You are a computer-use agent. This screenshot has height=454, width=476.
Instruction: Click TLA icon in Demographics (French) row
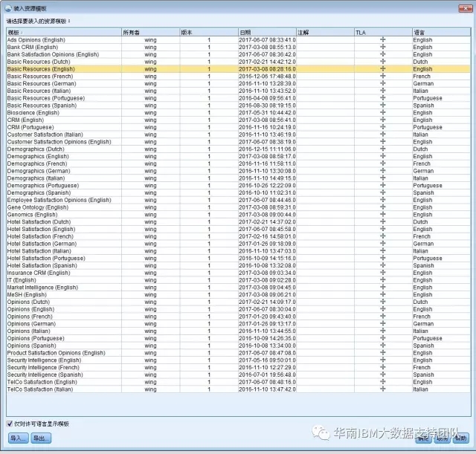pyautogui.click(x=383, y=163)
